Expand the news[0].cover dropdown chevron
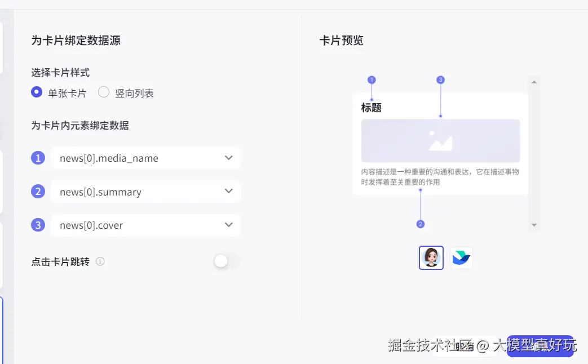 (229, 225)
